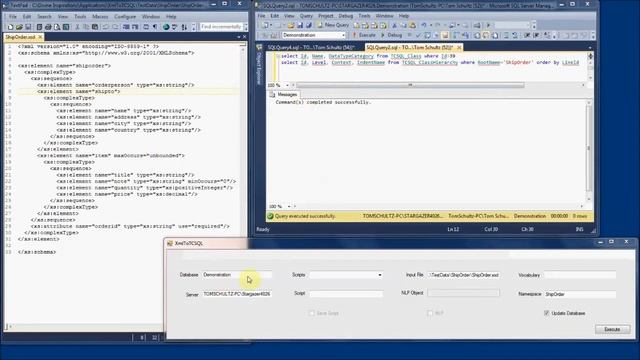This screenshot has height=360, width=640.
Task: Parse query checkmark icon in SSMS
Action: (x=418, y=36)
